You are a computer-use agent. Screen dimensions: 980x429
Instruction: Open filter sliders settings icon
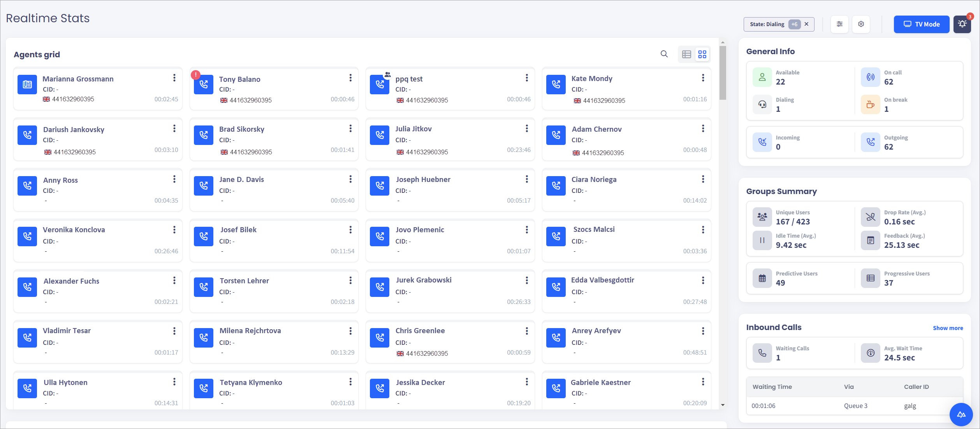pos(839,24)
